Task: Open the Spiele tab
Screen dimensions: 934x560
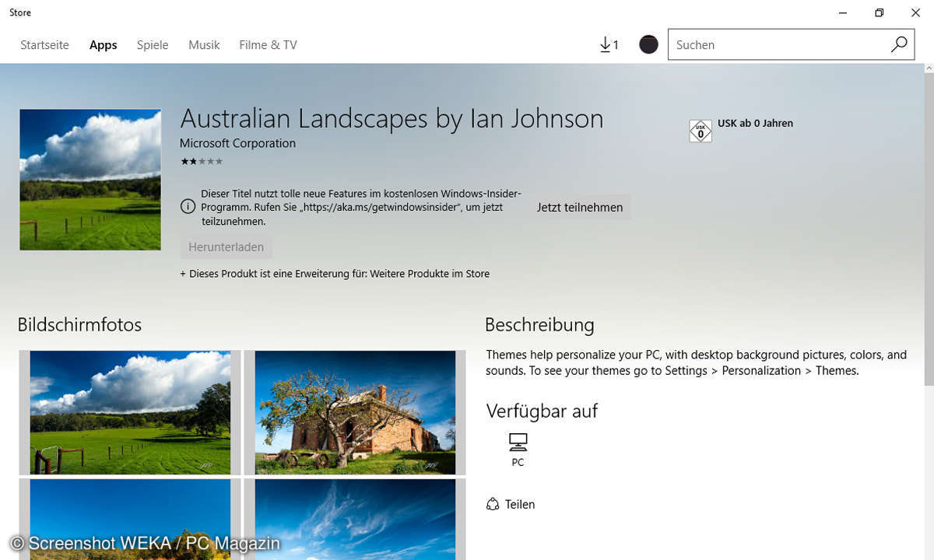Action: click(x=153, y=45)
